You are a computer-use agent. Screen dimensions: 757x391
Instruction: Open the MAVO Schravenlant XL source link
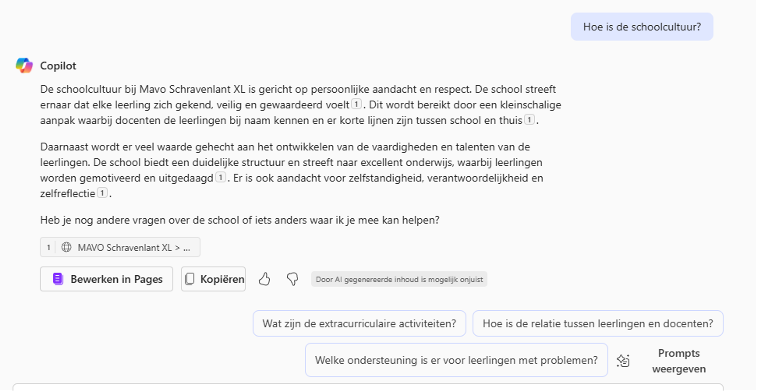pos(120,248)
